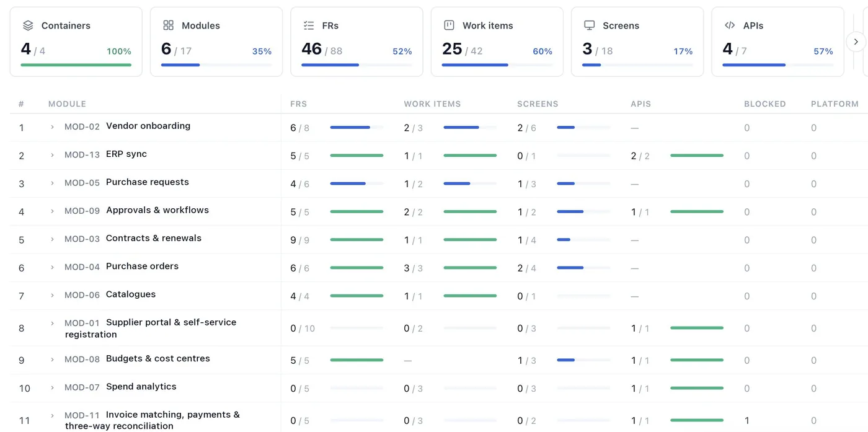The image size is (868, 432).
Task: Show more summary cards with right arrow
Action: tap(856, 42)
